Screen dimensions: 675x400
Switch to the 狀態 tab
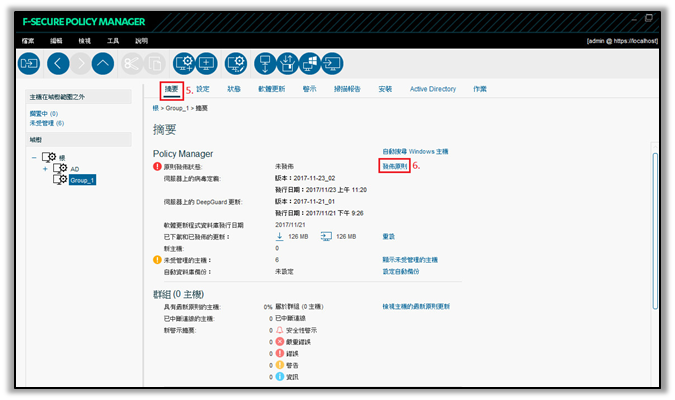[234, 89]
